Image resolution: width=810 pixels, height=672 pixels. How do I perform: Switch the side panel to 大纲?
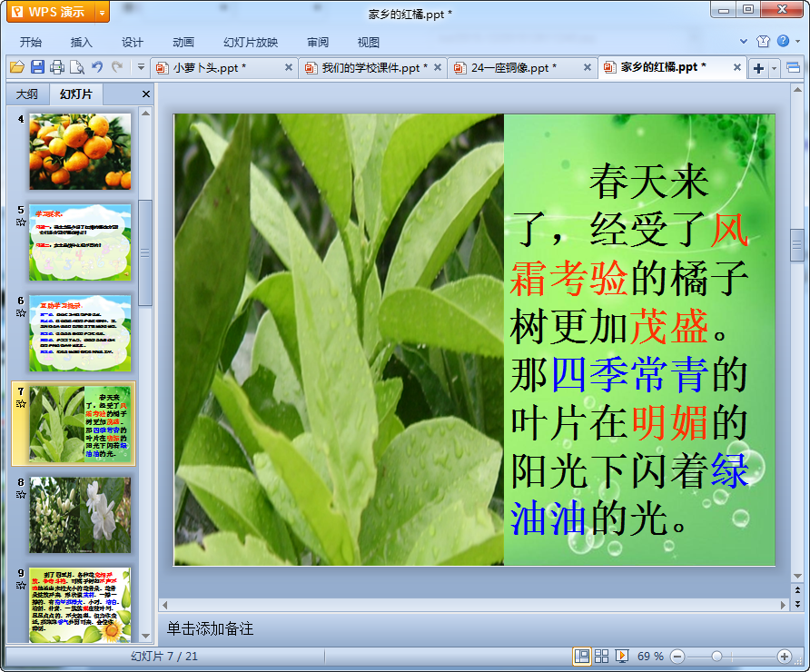coord(27,94)
